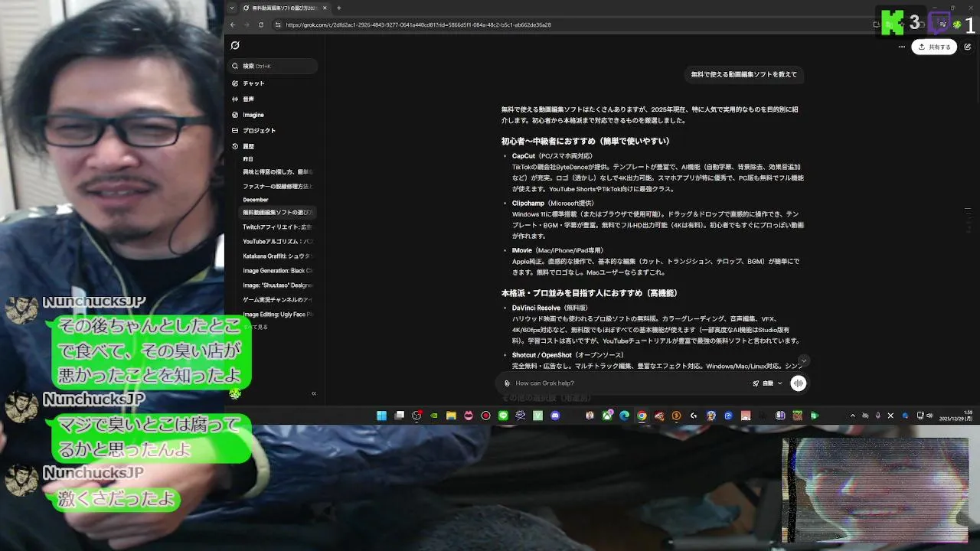Reload the grok.com page

[261, 24]
